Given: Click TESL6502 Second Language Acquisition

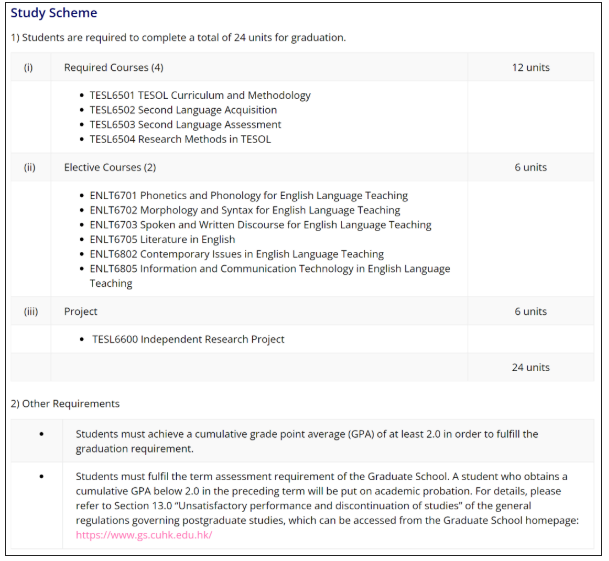Looking at the screenshot, I should 183,110.
